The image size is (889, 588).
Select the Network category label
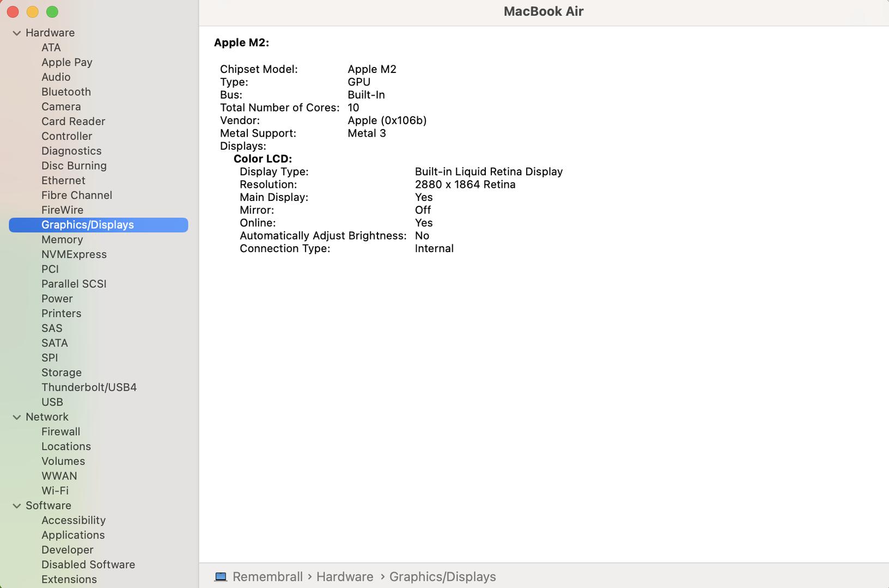[x=47, y=416]
